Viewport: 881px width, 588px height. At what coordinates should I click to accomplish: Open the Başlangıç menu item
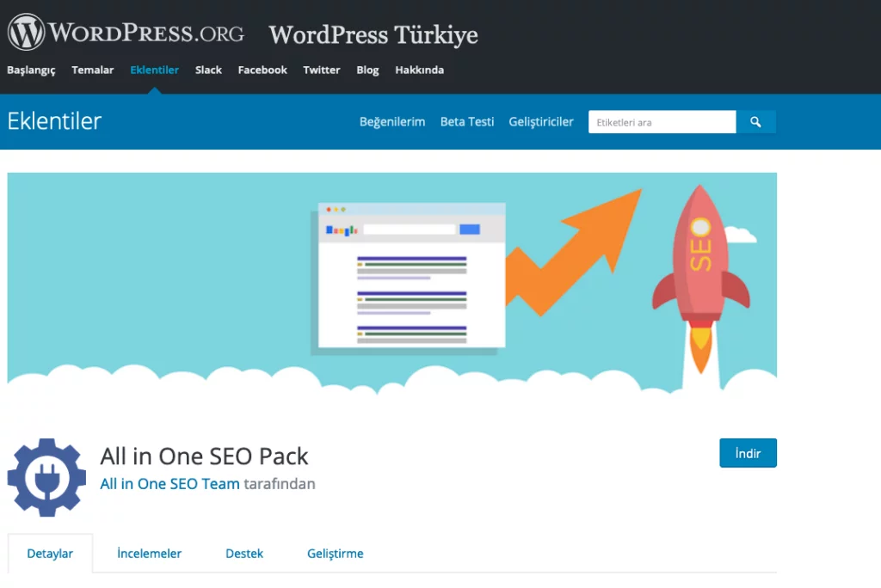(x=31, y=70)
